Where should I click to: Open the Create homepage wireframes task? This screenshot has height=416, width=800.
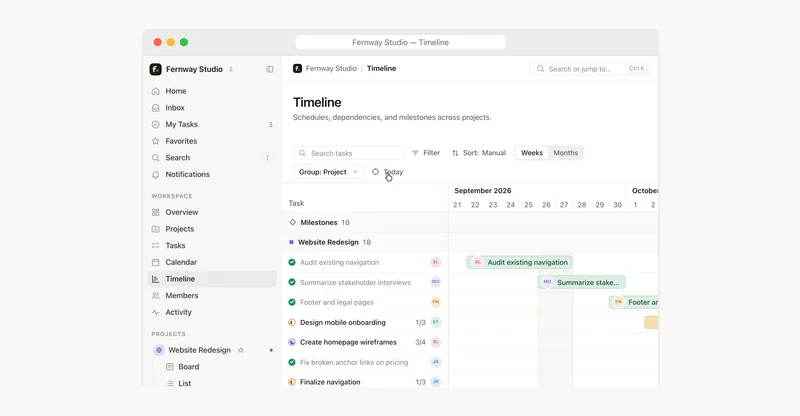coord(348,342)
